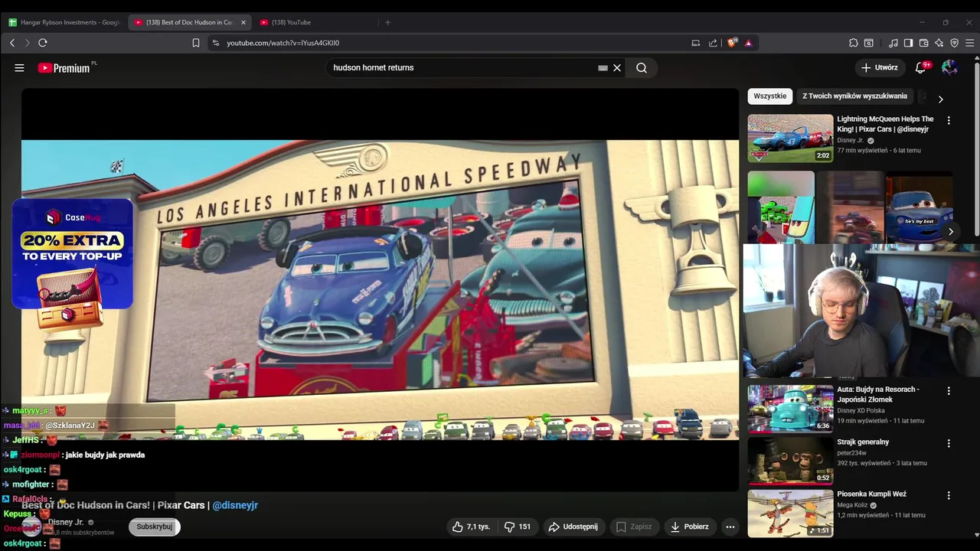Open options for Piosenka Kumpli Weź
The height and width of the screenshot is (551, 980).
[x=949, y=496]
